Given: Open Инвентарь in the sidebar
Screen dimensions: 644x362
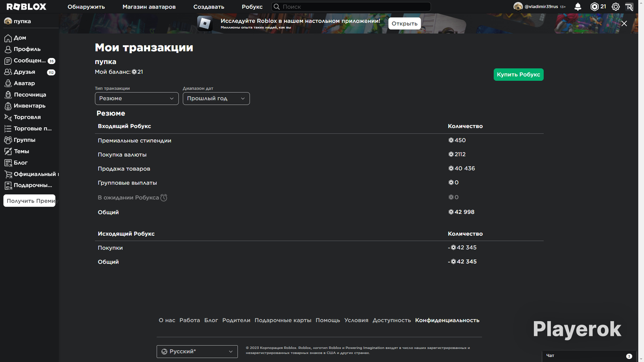Looking at the screenshot, I should click(x=29, y=106).
